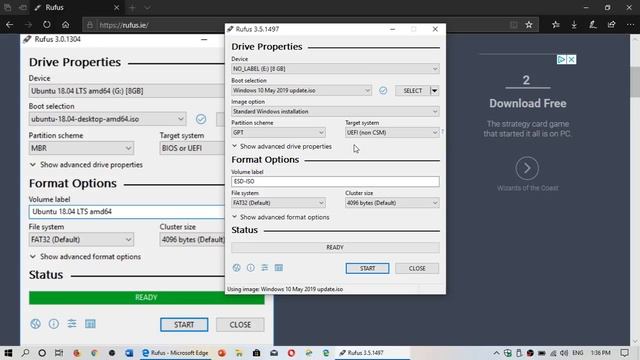Open language settings icon in Rufus 3.5.1497

(236, 268)
